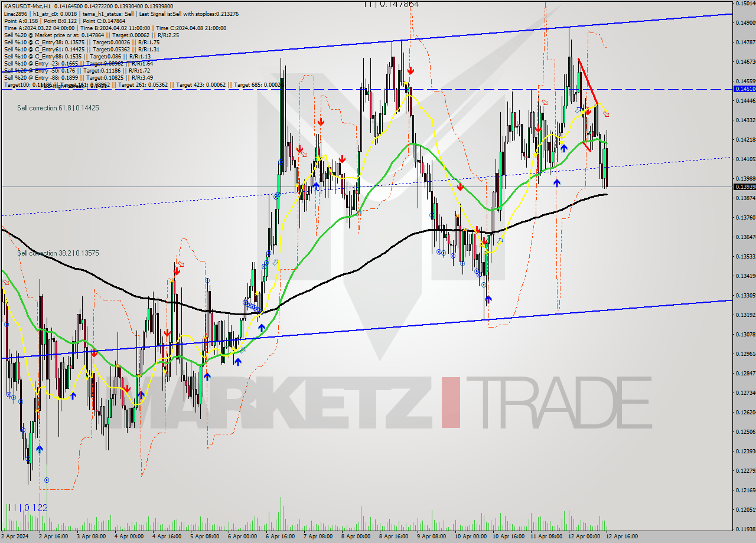Click the '10 Apr 00:00' date axis label
The image size is (756, 543).
point(470,537)
